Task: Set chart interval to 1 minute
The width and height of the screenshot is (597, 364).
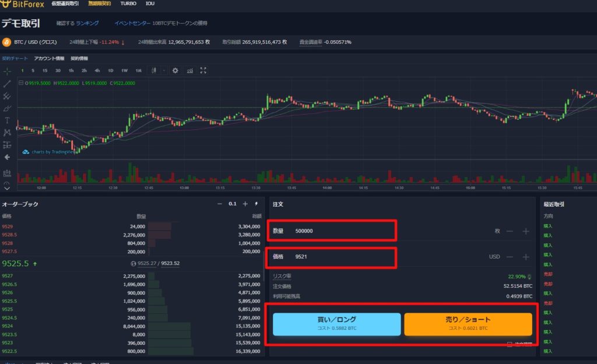Action: tap(23, 70)
